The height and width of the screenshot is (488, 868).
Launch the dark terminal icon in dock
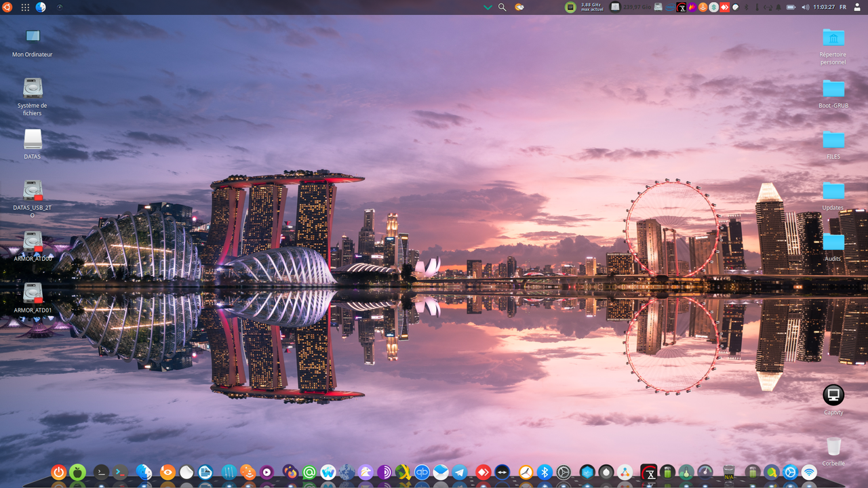[101, 472]
